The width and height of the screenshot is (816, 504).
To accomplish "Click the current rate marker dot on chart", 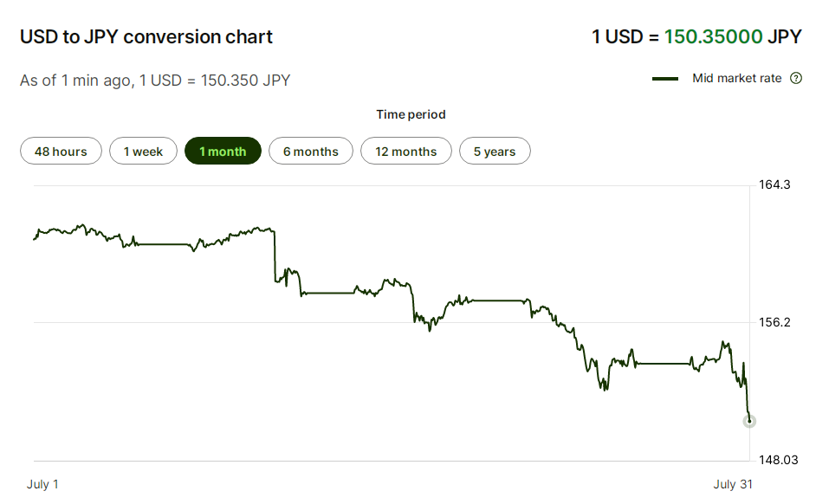I will pyautogui.click(x=749, y=422).
